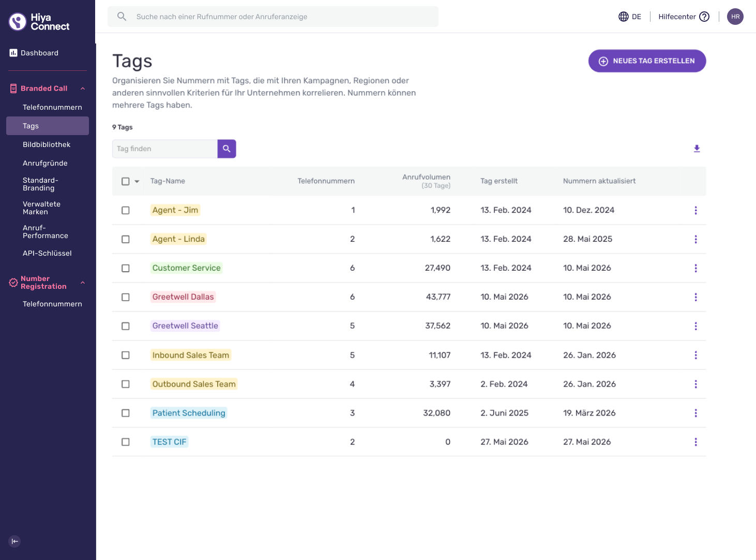Tick the checkbox for Patient Scheduling
Screen dimensions: 756x560
(126, 413)
